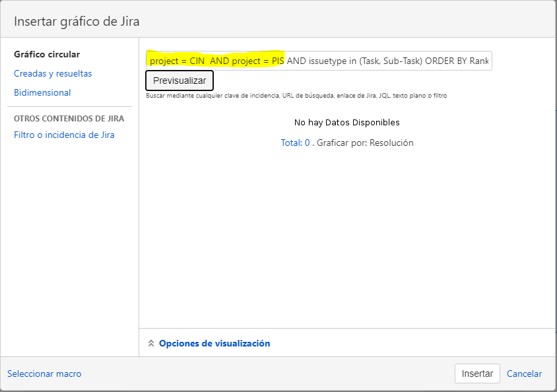Screen dimensions: 557x392
Task: Click the double-chevron icon beside Opciones de visualización
Action: tap(151, 343)
